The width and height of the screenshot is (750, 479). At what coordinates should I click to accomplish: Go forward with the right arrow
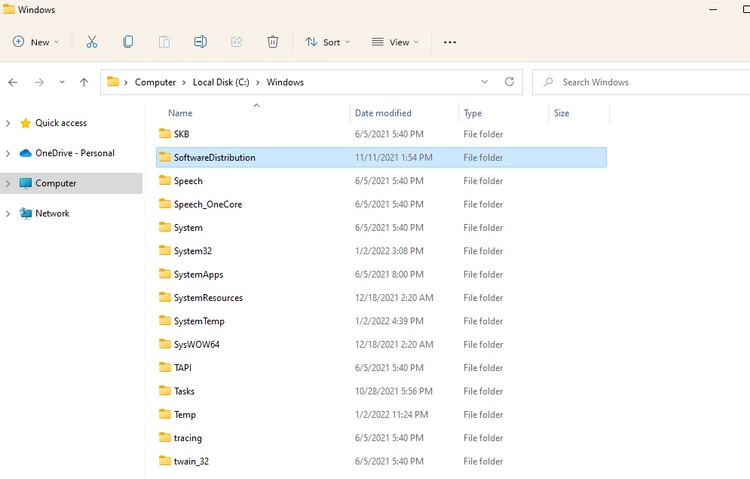coord(39,82)
